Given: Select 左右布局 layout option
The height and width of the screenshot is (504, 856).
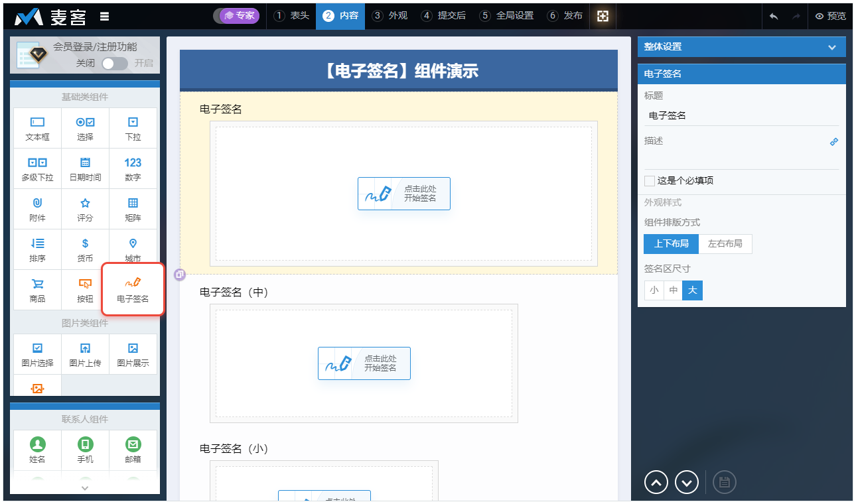Looking at the screenshot, I should [725, 243].
